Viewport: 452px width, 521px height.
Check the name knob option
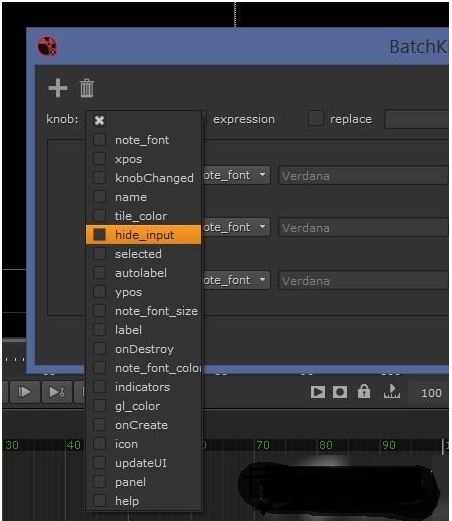[99, 197]
